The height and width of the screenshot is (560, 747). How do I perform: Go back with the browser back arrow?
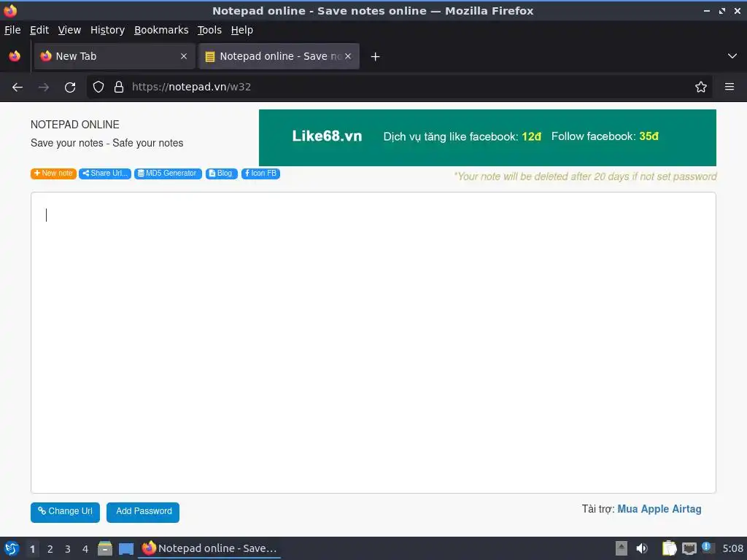pos(18,87)
